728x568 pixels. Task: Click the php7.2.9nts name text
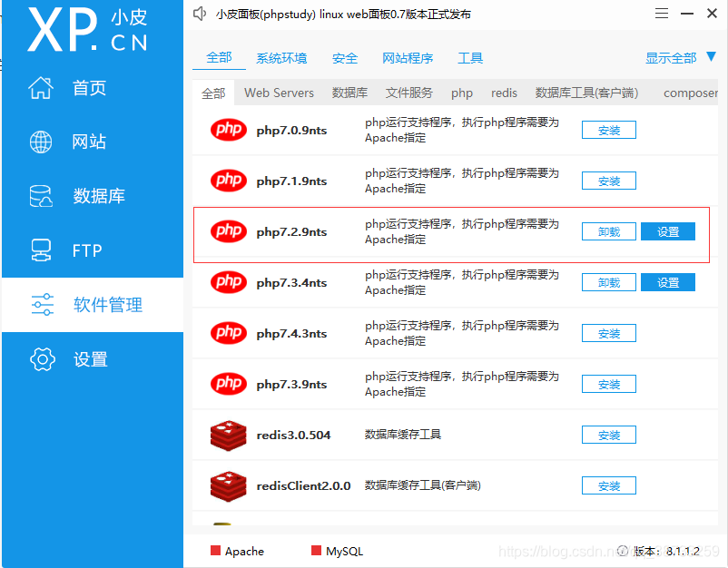(291, 232)
